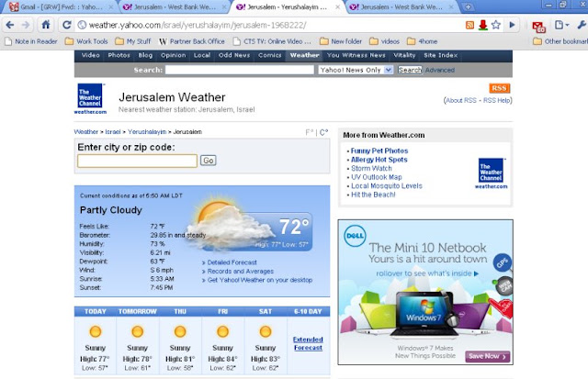The height and width of the screenshot is (379, 588).
Task: Click the Weather Channel logo near page title
Action: (90, 98)
